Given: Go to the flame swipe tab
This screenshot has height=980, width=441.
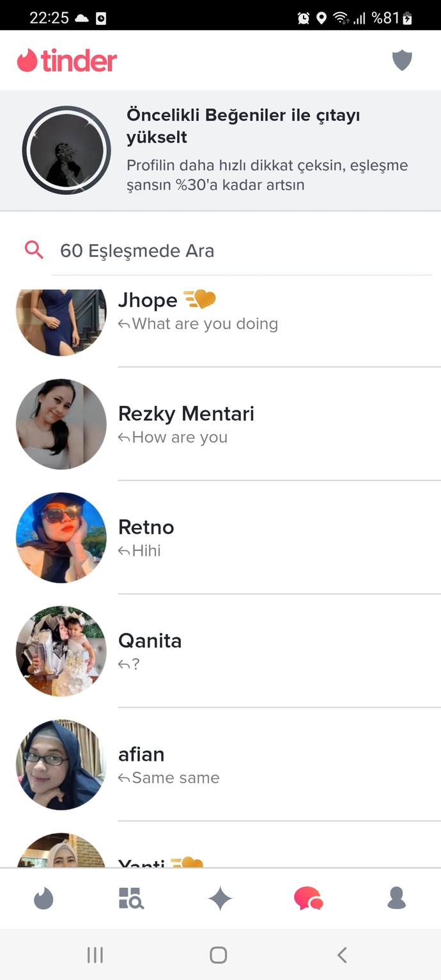Looking at the screenshot, I should 43,899.
